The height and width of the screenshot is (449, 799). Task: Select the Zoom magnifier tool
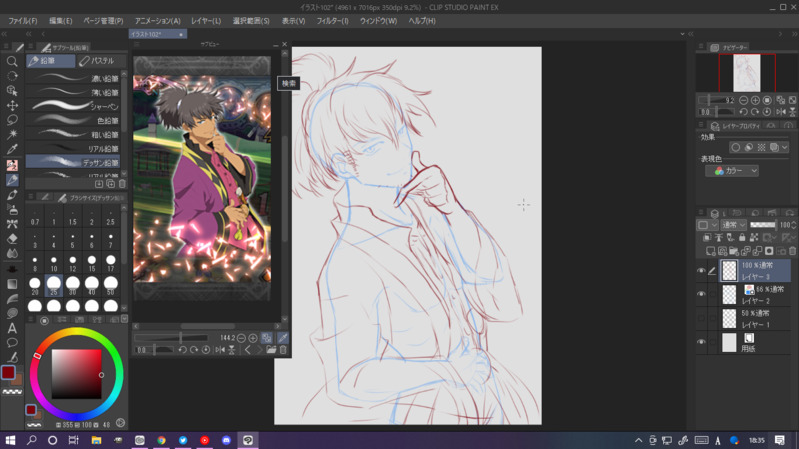[x=12, y=61]
